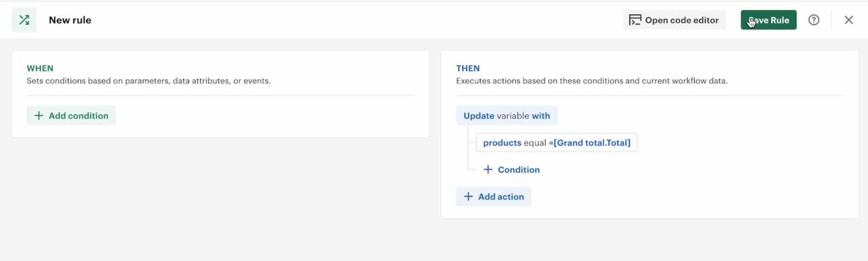Click the New rule title text

70,20
